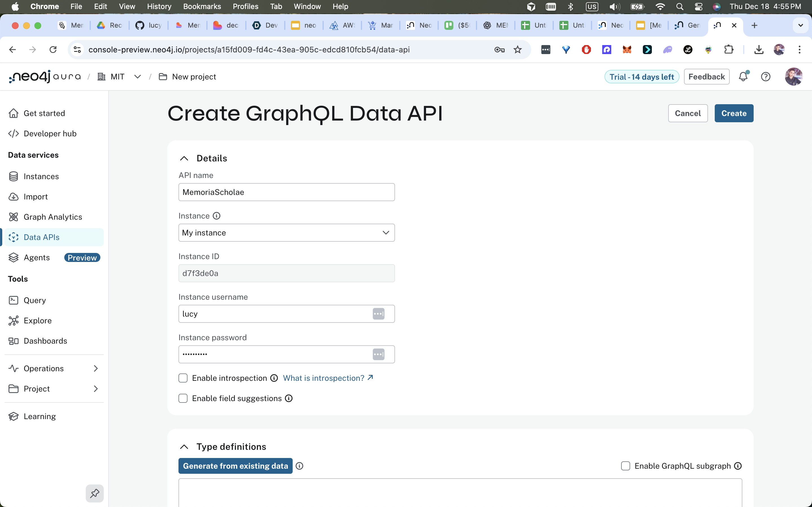This screenshot has width=812, height=507.
Task: Tick Enable GraphQL subgraph checkbox
Action: click(x=625, y=466)
